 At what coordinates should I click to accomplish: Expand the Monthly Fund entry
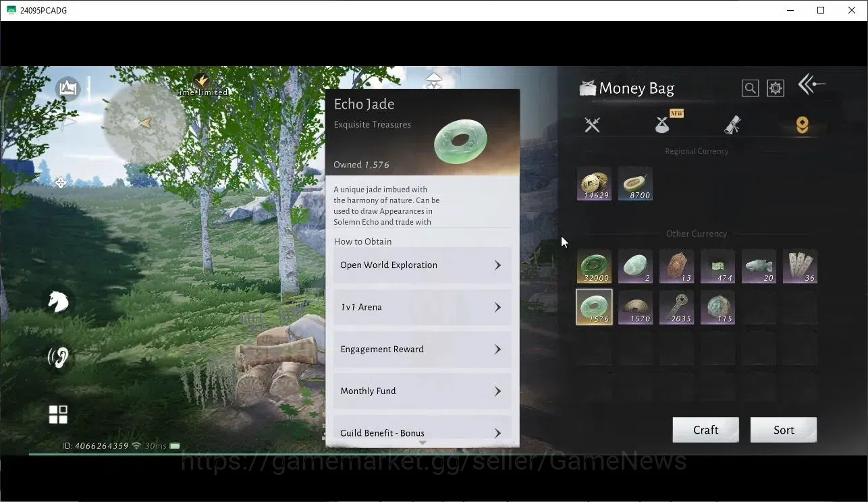pos(423,391)
